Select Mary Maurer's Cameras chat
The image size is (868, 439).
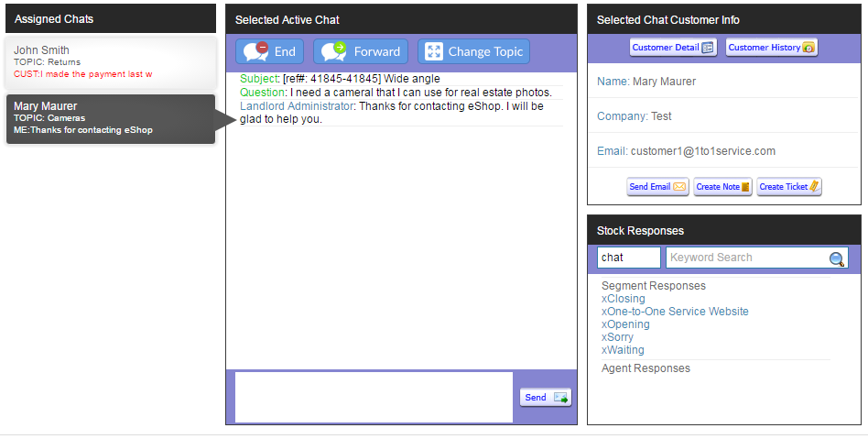coord(110,118)
